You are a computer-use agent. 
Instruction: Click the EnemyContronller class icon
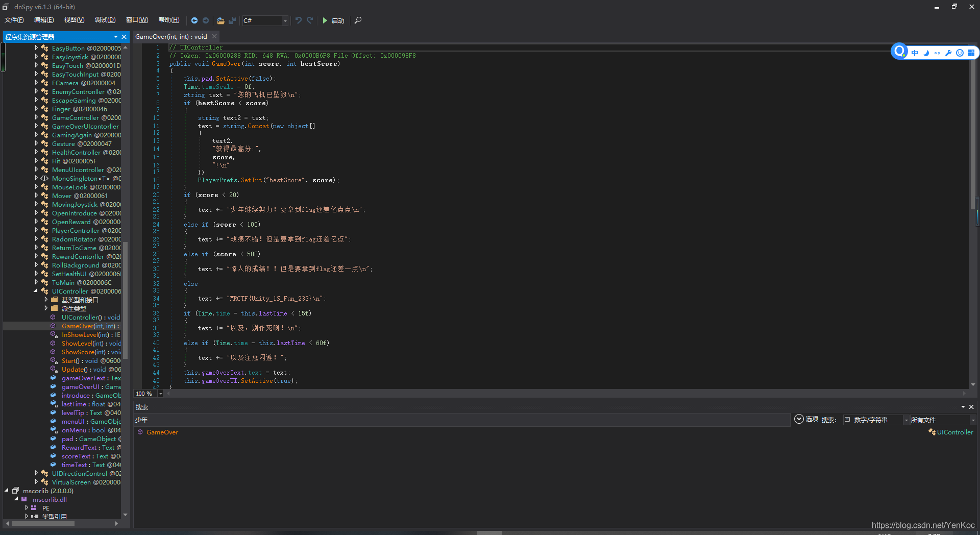click(45, 92)
